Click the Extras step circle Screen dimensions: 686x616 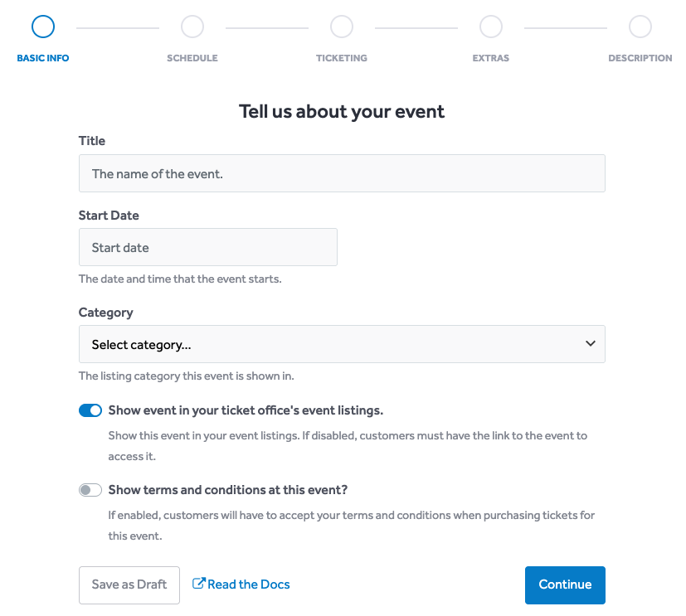pos(491,27)
